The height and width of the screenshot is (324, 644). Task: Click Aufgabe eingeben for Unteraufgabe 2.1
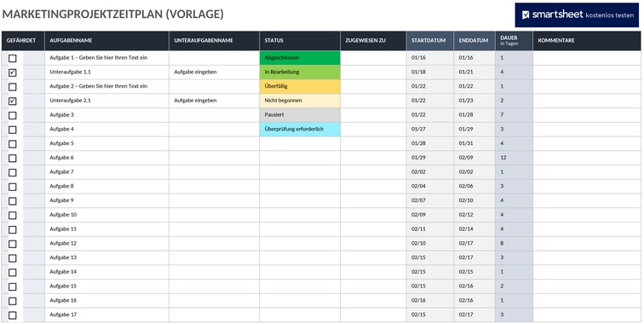(195, 101)
